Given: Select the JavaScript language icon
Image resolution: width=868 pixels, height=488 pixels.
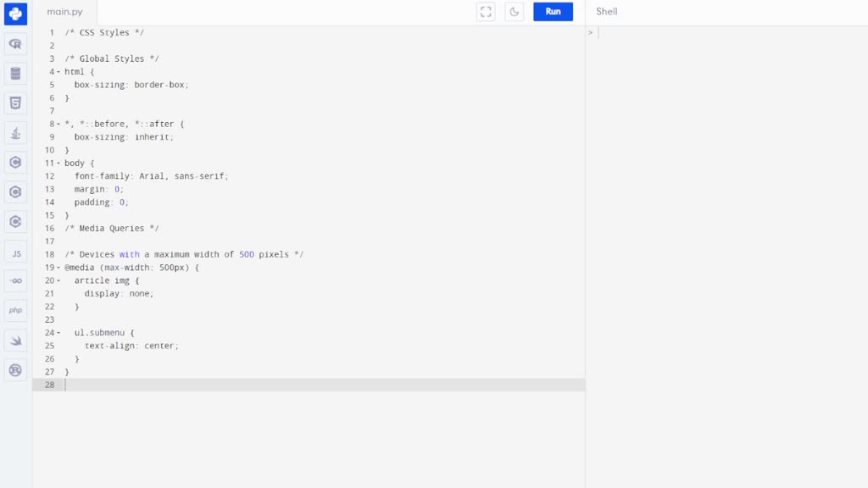Looking at the screenshot, I should tap(15, 251).
